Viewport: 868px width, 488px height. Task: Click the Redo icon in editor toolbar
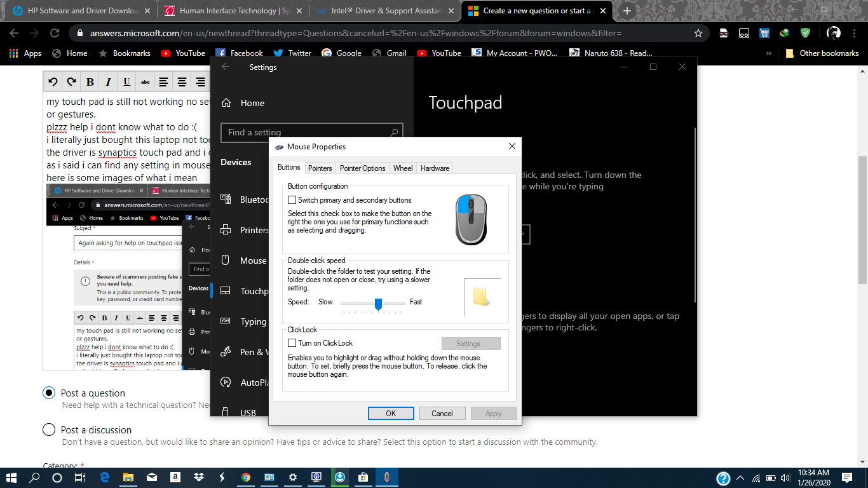[71, 82]
